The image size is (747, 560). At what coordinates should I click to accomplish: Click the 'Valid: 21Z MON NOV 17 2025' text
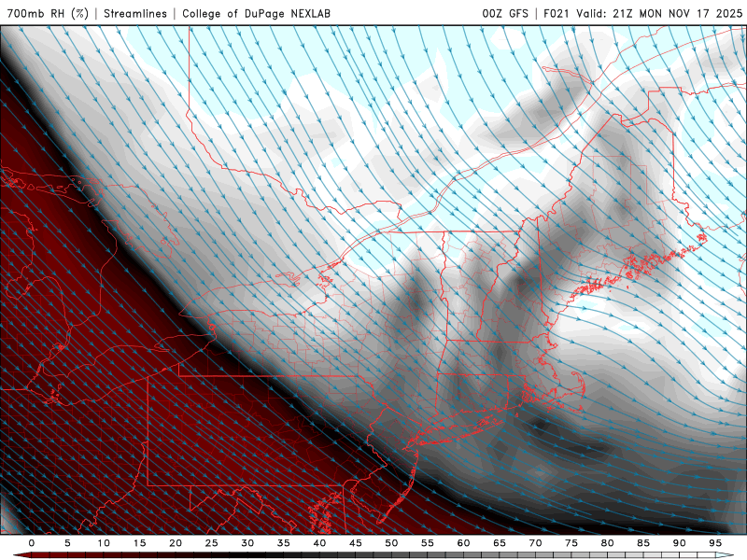[x=659, y=13]
